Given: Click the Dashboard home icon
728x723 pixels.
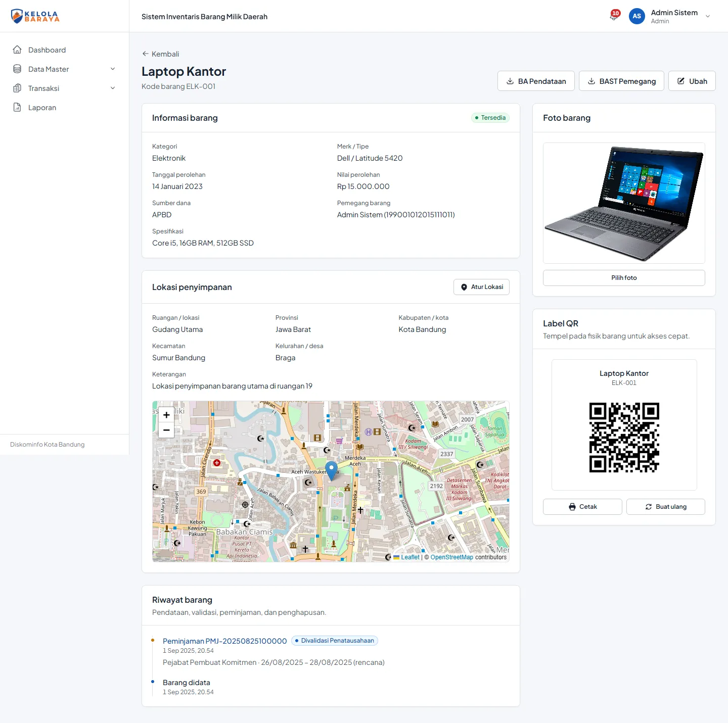Looking at the screenshot, I should tap(17, 50).
